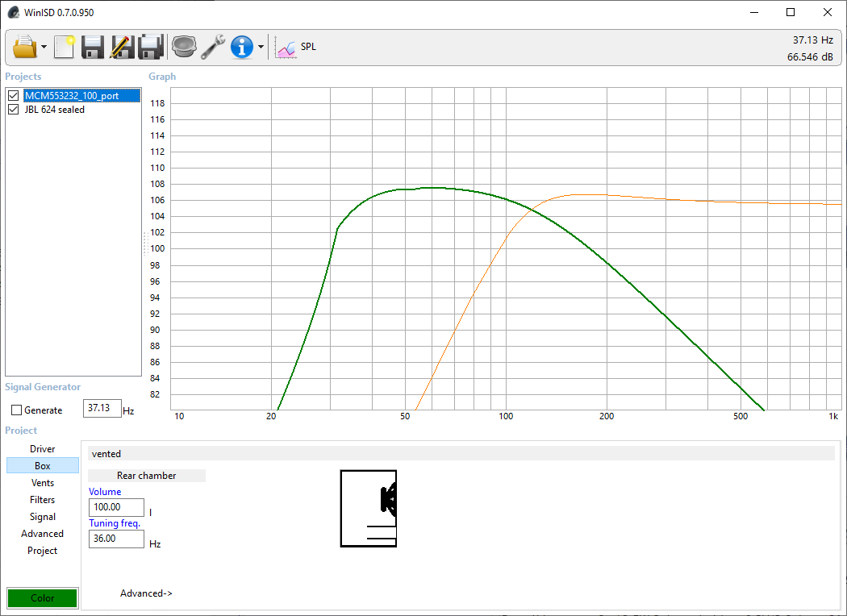Switch to the Signal tab

tap(42, 517)
